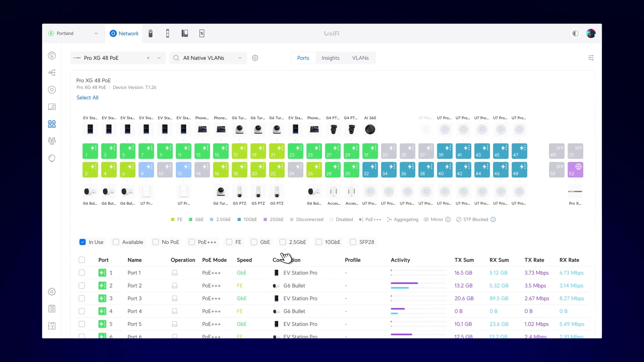The height and width of the screenshot is (362, 644).
Task: Click the Port 4 name cell
Action: (x=135, y=311)
